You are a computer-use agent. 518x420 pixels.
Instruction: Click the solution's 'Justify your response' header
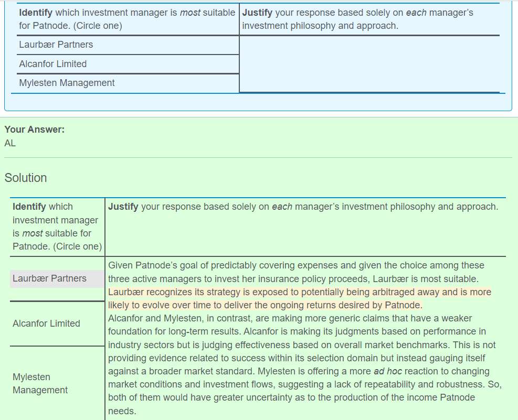[303, 207]
